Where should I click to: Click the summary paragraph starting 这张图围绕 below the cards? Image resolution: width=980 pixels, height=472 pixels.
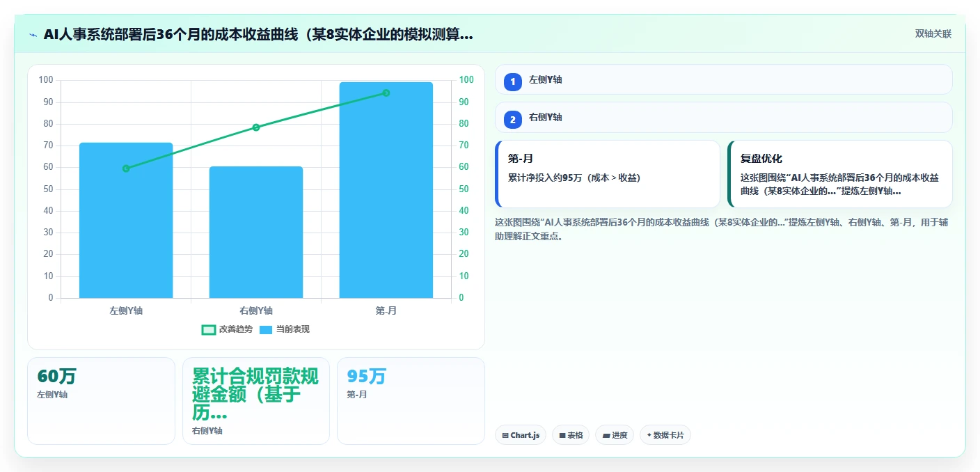pyautogui.click(x=721, y=229)
